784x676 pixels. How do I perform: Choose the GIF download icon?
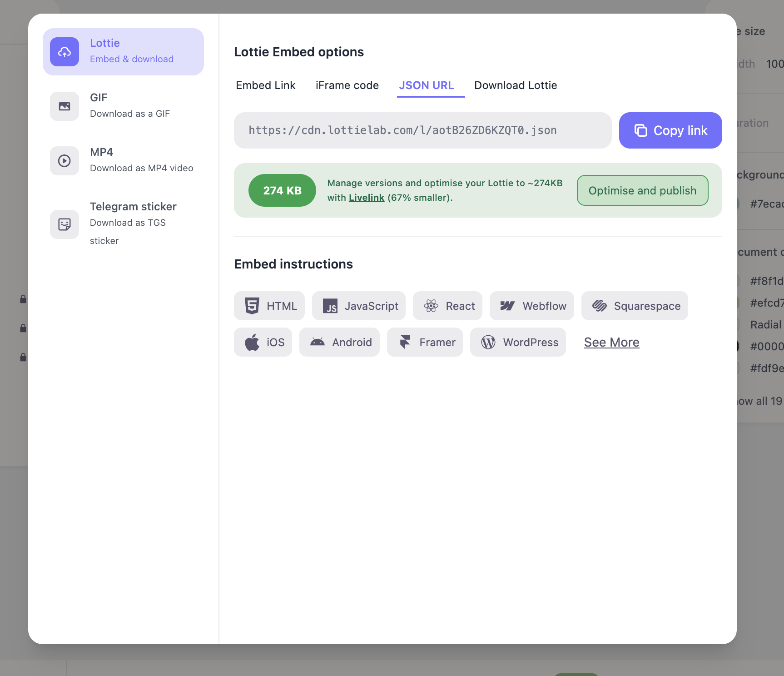65,106
